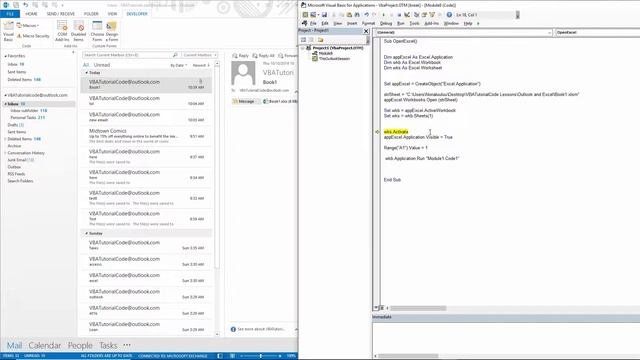Viewport: 640px width, 360px height.
Task: Open the By Date sort dropdown
Action: click(x=178, y=65)
